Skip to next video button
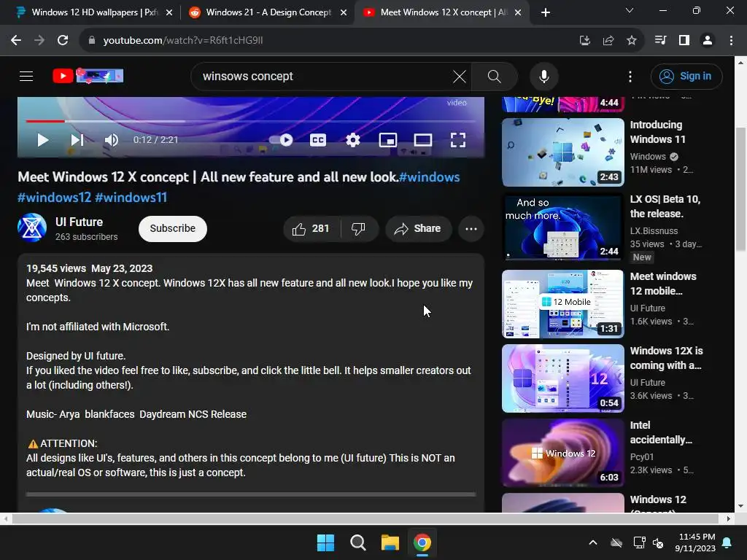 (77, 140)
